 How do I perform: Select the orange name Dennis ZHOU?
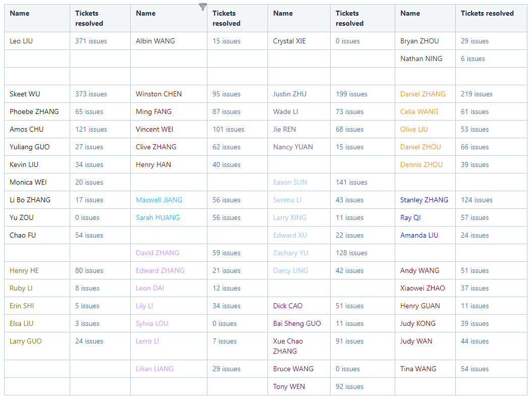[x=421, y=164]
